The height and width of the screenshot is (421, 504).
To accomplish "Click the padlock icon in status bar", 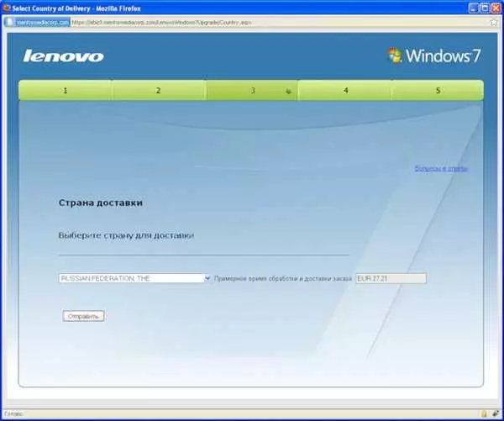I will [x=484, y=414].
